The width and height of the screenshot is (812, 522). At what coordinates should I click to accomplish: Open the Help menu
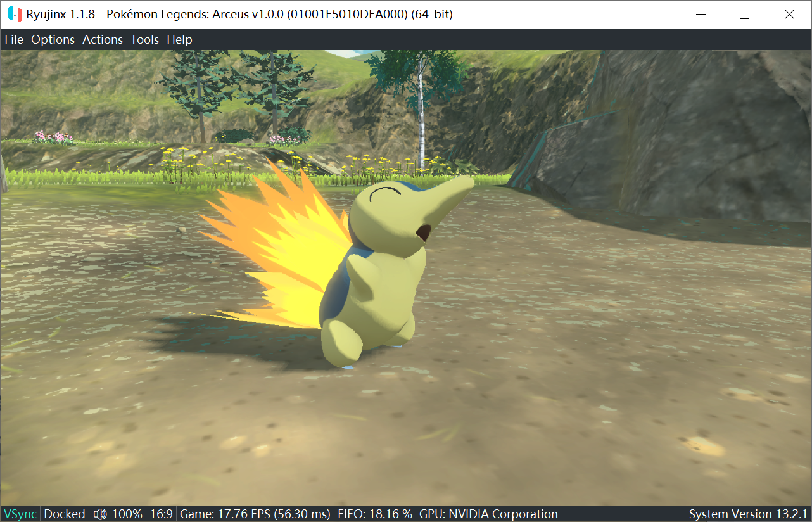pos(179,39)
